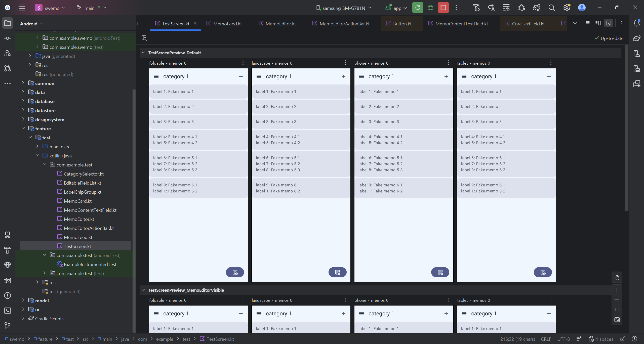Switch editor to Code-only view mode
644x344 pixels.
pos(588,23)
